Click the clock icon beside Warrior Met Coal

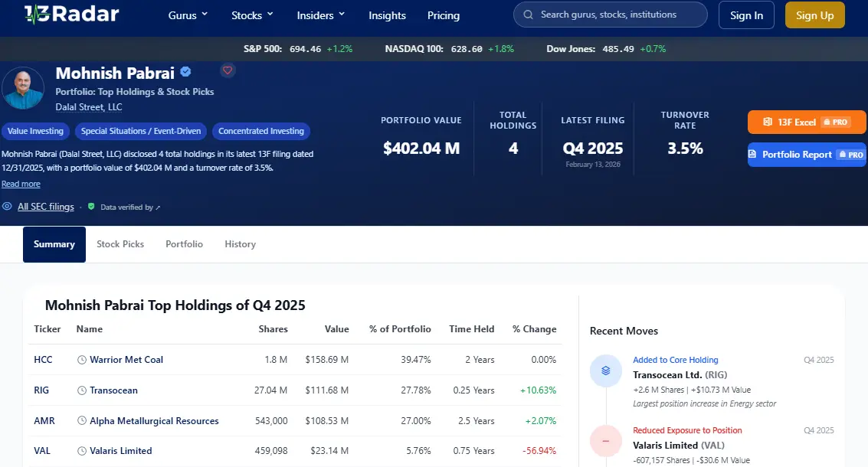click(82, 360)
